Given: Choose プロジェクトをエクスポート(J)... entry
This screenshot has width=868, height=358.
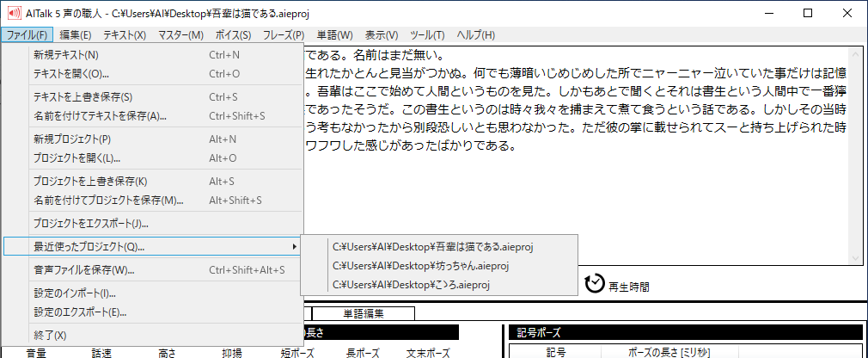Looking at the screenshot, I should (x=153, y=224).
